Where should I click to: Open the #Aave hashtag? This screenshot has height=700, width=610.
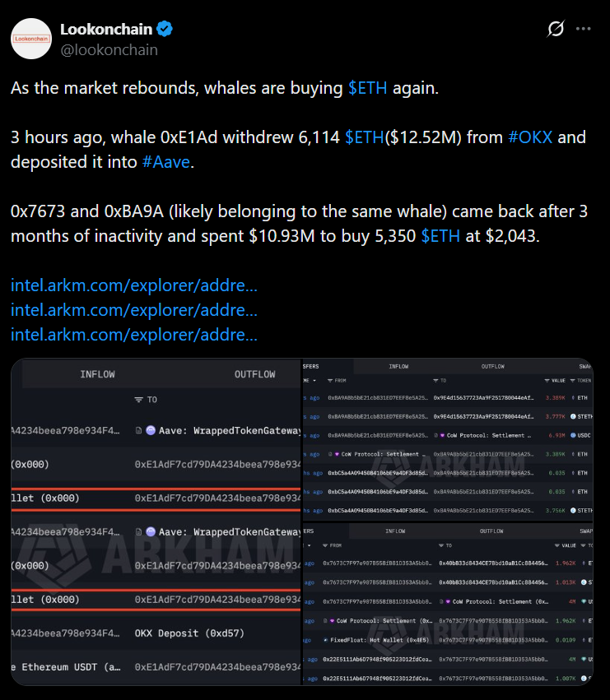click(x=166, y=161)
